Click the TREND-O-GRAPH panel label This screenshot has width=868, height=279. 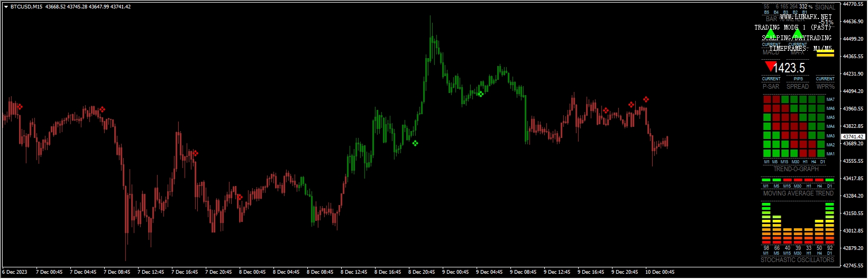pos(796,169)
